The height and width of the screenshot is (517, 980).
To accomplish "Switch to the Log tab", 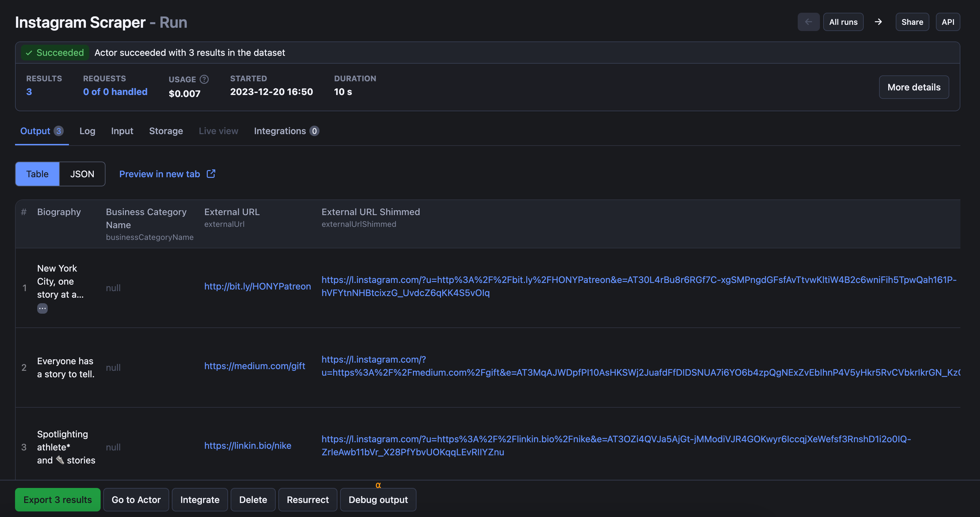I will click(x=88, y=131).
